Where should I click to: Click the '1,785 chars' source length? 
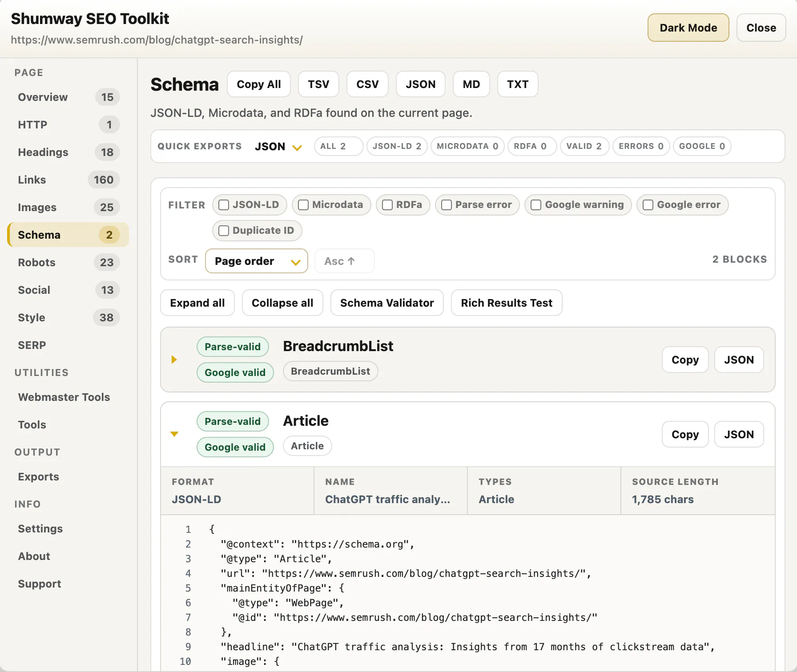[x=663, y=499]
